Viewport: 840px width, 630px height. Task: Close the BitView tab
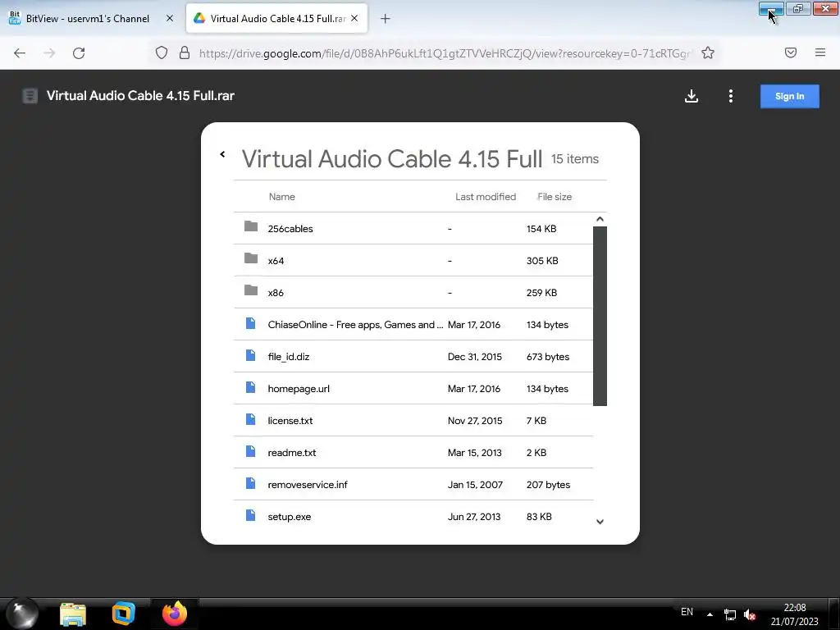pyautogui.click(x=170, y=18)
